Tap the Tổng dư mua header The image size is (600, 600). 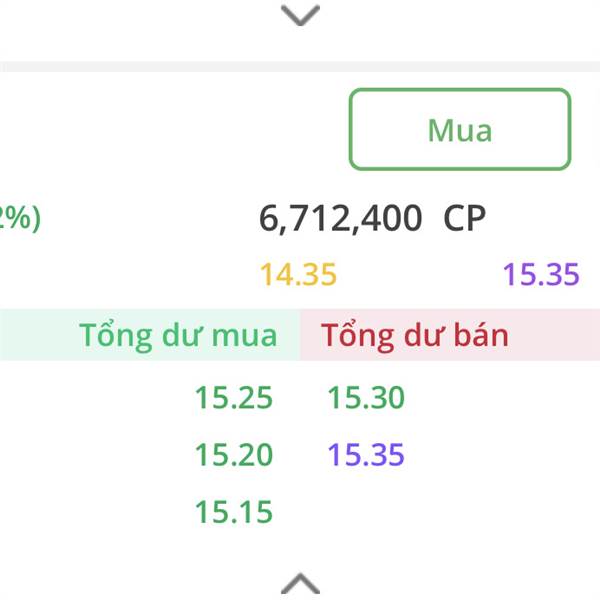point(178,336)
